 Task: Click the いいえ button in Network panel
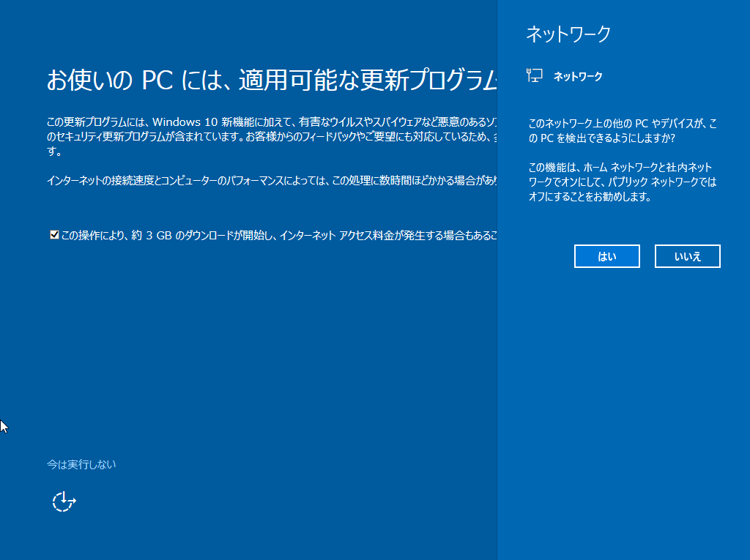[x=687, y=256]
